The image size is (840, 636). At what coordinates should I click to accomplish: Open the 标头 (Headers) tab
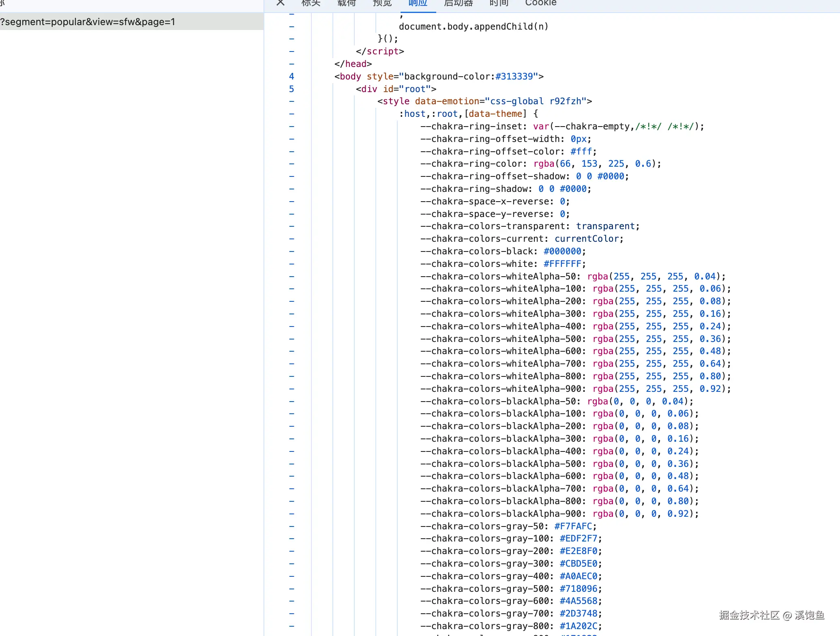(311, 3)
